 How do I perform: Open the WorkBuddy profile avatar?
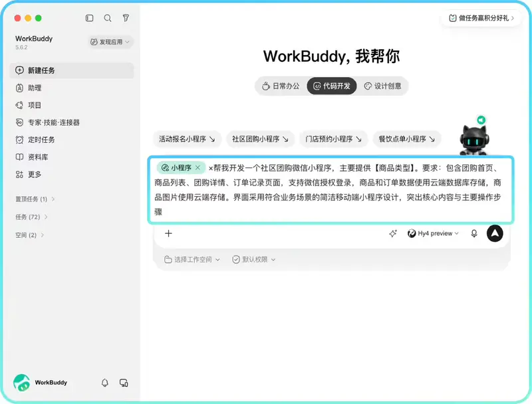click(22, 383)
